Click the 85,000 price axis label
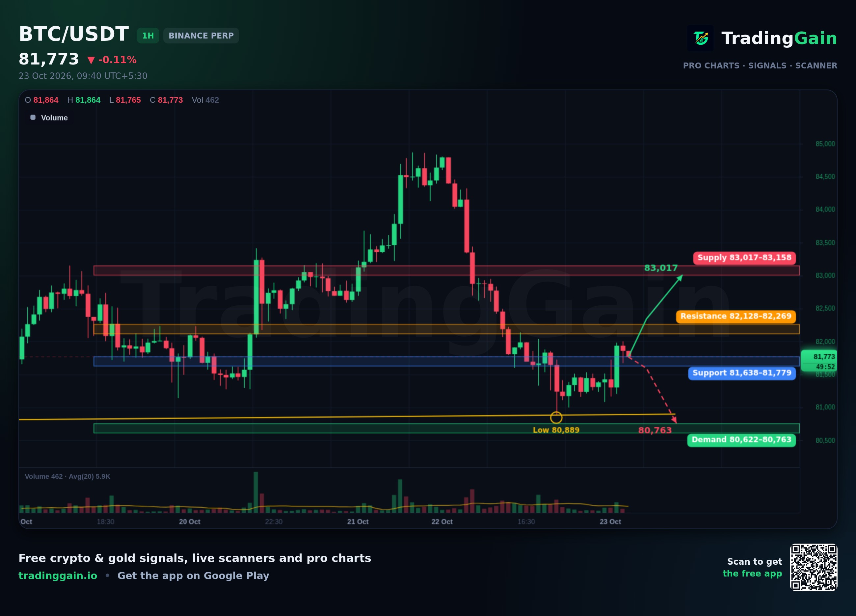 [825, 144]
